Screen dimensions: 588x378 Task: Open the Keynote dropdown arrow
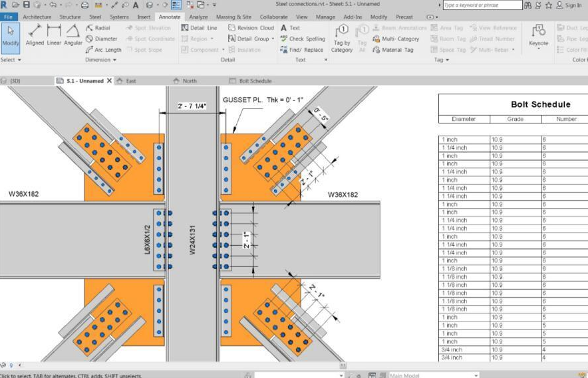click(539, 48)
